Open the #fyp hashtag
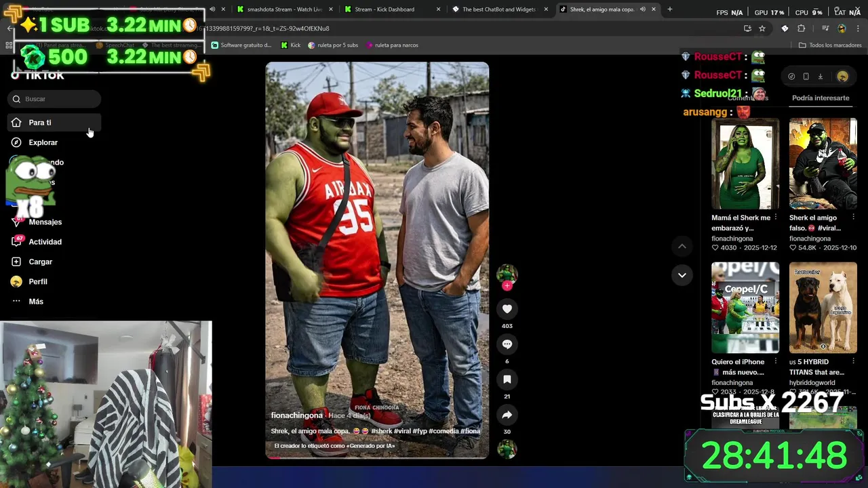868x488 pixels. (x=418, y=431)
